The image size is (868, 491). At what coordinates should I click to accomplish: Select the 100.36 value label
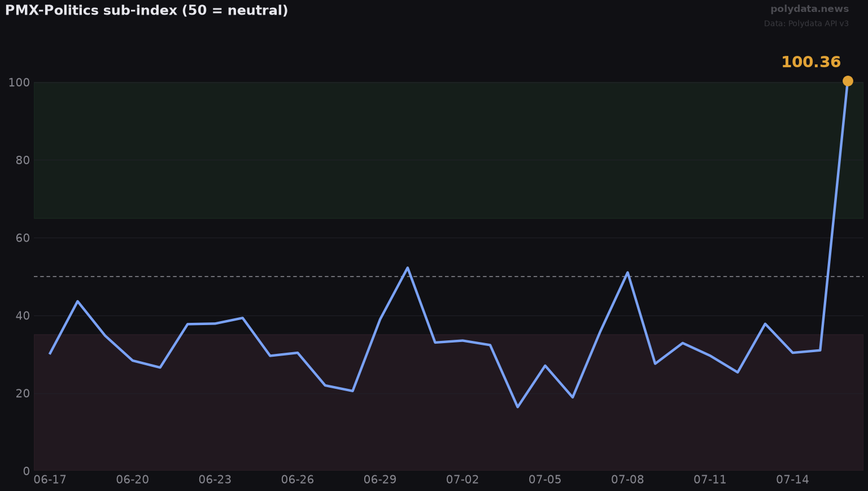811,62
